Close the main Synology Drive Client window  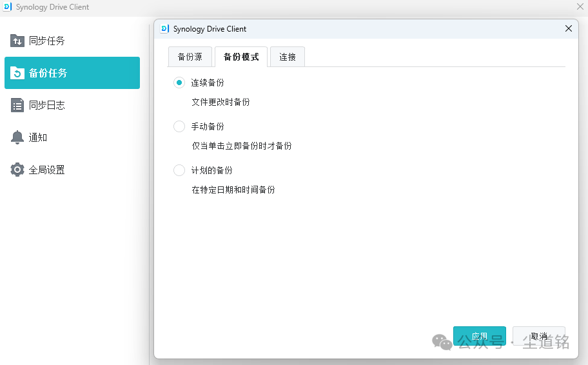click(x=580, y=6)
